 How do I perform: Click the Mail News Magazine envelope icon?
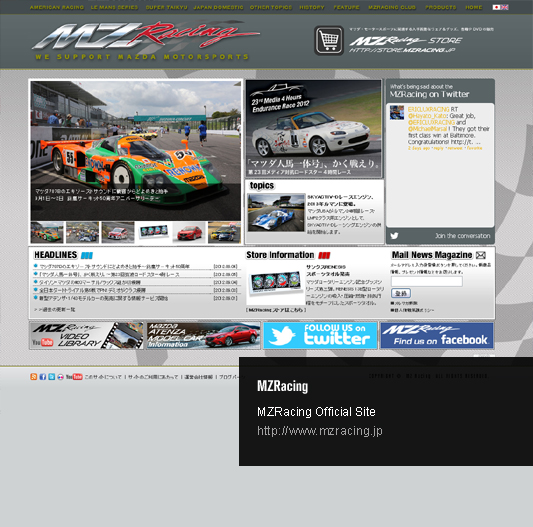[481, 255]
